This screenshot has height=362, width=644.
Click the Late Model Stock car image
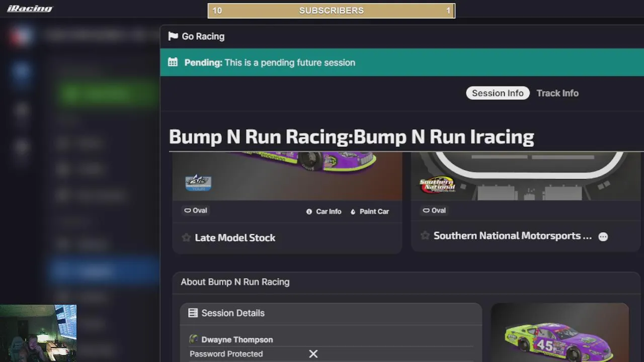[287, 175]
